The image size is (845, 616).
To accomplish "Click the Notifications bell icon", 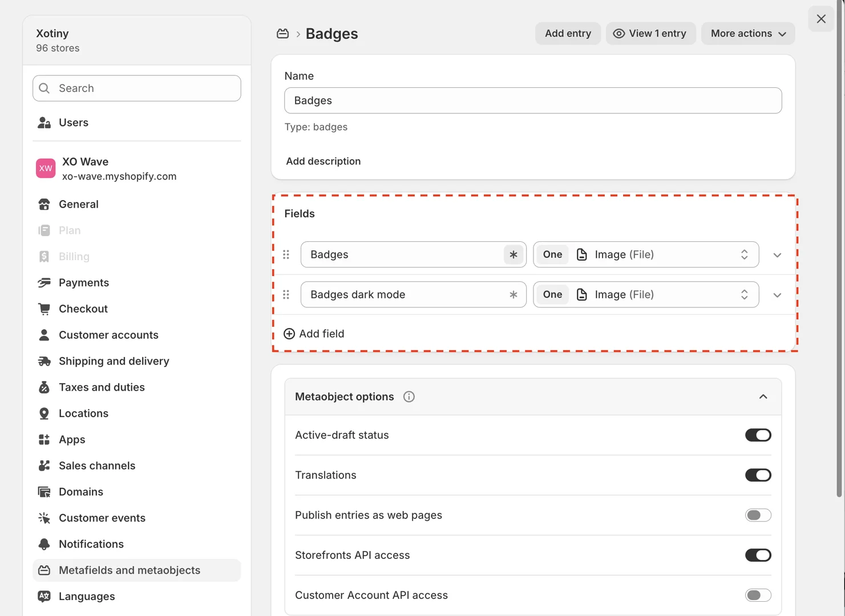I will (x=45, y=544).
